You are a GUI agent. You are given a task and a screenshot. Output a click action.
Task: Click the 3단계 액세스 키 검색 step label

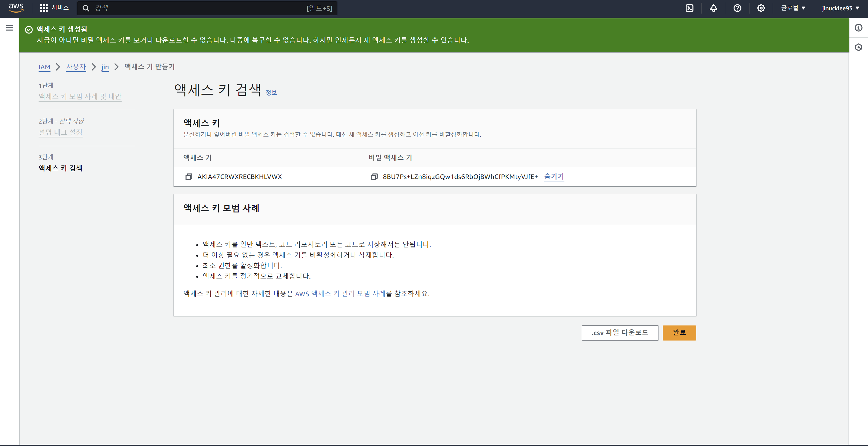pyautogui.click(x=60, y=168)
